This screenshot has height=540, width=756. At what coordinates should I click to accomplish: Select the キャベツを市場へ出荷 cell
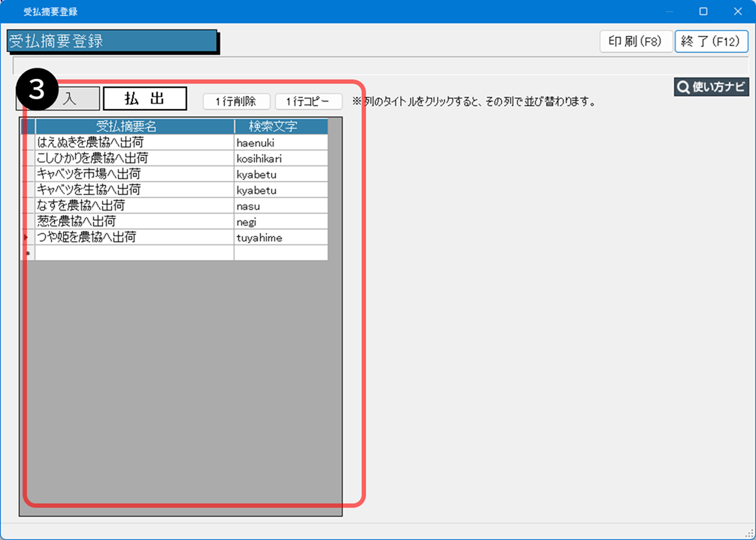point(135,174)
